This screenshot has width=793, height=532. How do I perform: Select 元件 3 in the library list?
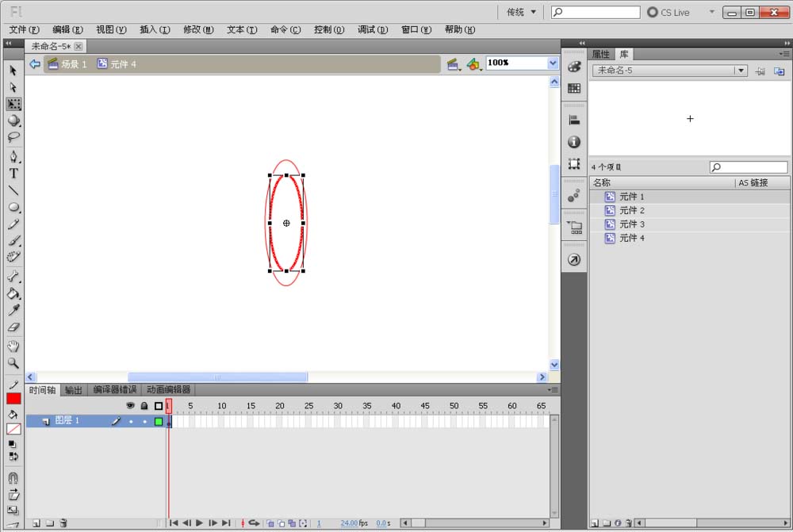click(632, 224)
